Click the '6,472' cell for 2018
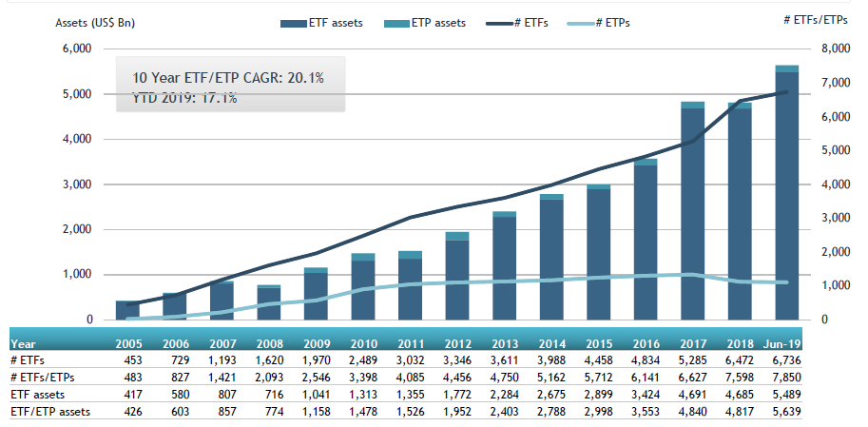Screen dimensions: 868x427 (740, 360)
